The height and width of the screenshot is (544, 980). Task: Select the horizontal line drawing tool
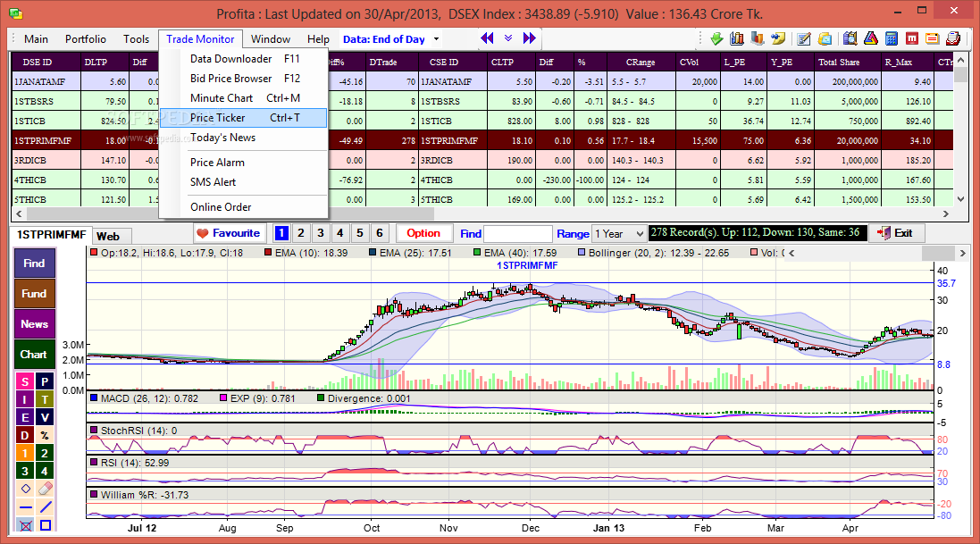point(26,507)
